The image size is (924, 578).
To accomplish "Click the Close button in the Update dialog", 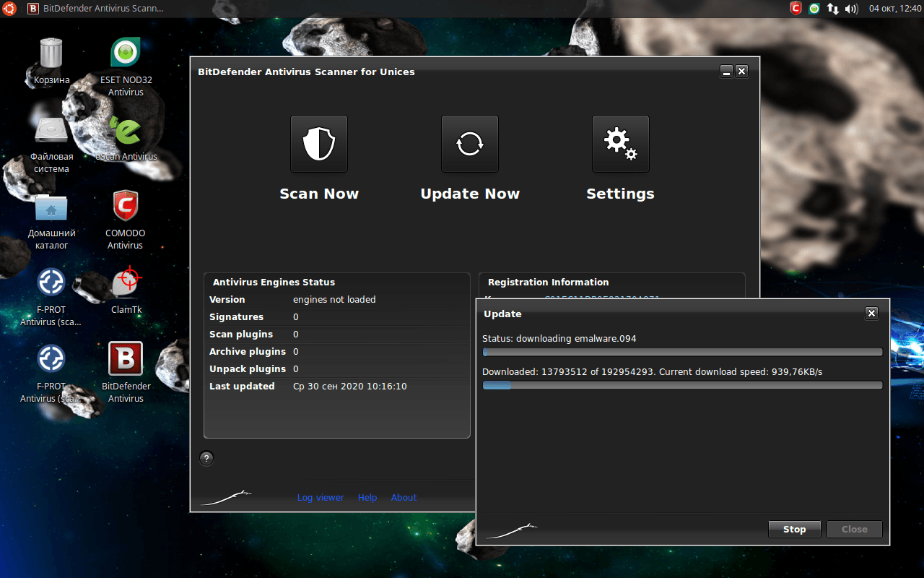I will 855,529.
